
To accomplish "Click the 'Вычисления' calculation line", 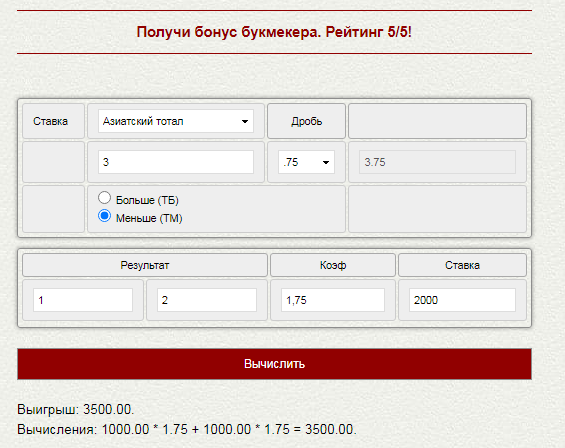I will 187,429.
